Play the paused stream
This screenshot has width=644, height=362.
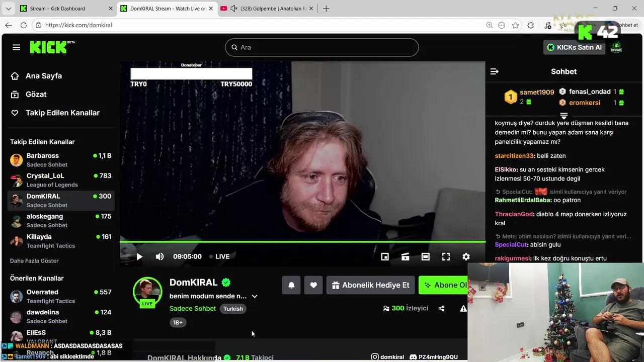139,256
